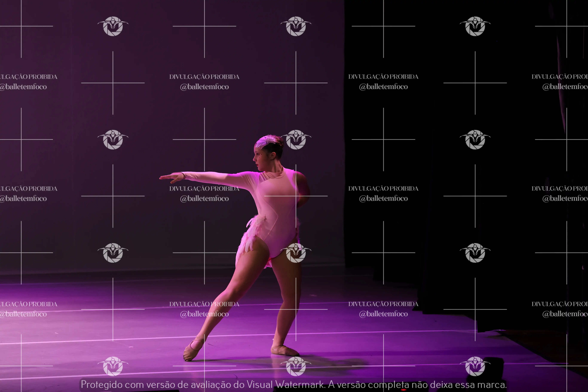Click the top-center DIVULGAÇÃO PROIBIDA text
This screenshot has width=588, height=392.
(x=204, y=77)
